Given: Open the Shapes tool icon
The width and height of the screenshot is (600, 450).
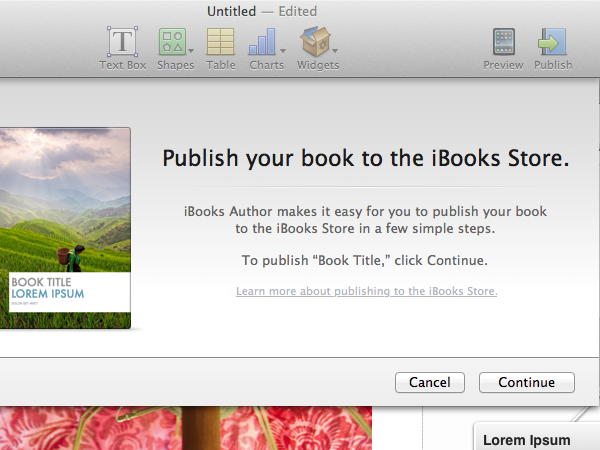Looking at the screenshot, I should point(173,41).
